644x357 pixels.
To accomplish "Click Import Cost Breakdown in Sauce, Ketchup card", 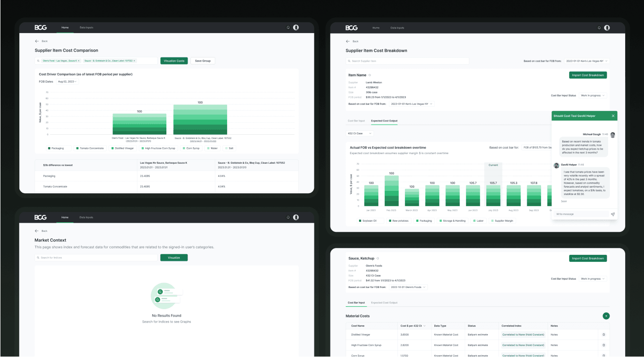I will pos(588,259).
